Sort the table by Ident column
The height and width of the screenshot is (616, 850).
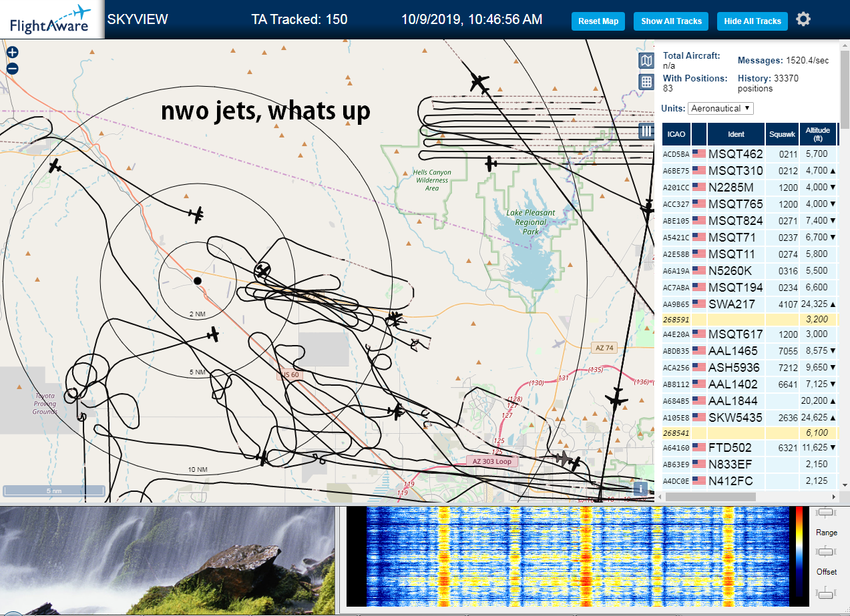coord(736,134)
